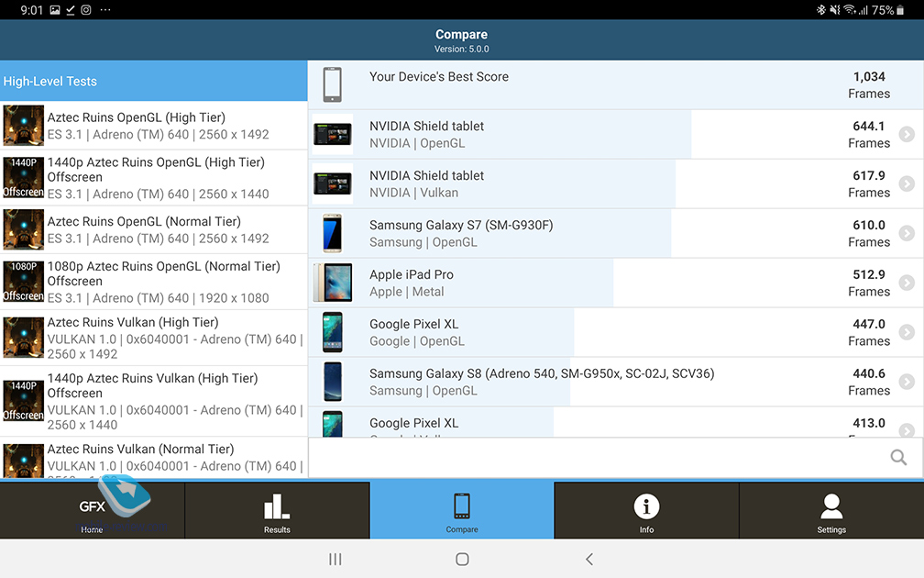Tap the Wi-Fi status icon

click(849, 10)
